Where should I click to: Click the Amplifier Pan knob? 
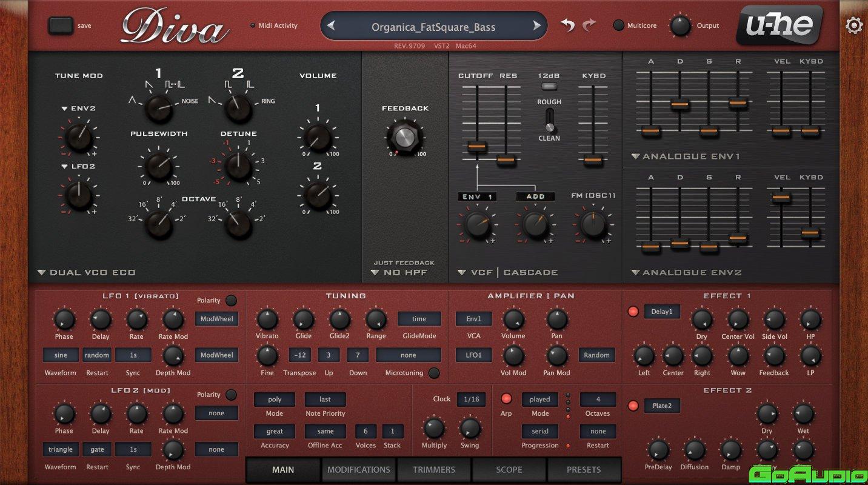(556, 319)
